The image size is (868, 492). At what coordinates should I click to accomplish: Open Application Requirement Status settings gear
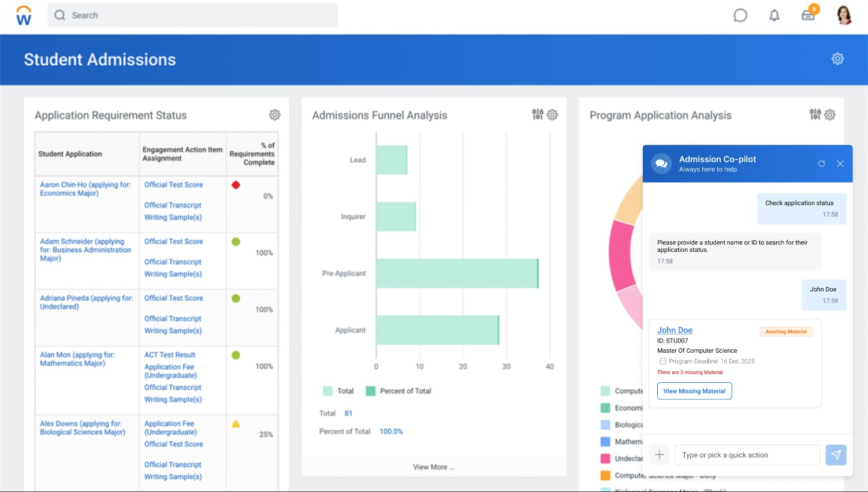(275, 115)
